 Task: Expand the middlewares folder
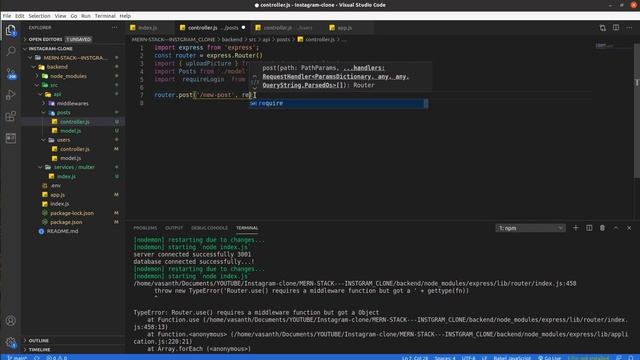click(73, 103)
